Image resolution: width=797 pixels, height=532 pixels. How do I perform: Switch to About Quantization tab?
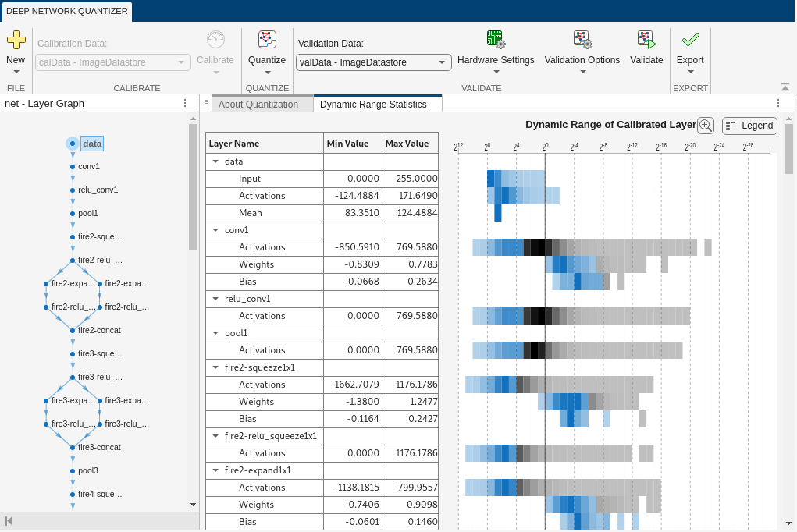(258, 104)
